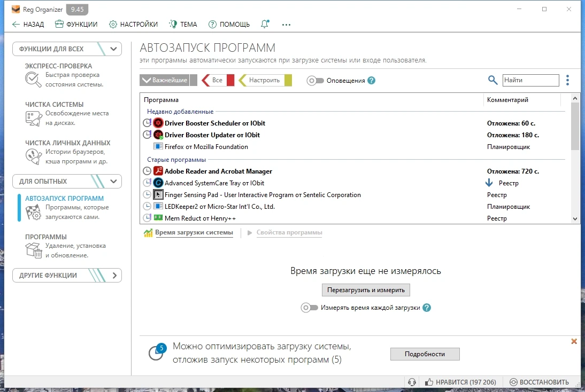Click the Adobe Reader and Acrobat Manager icon

[158, 171]
